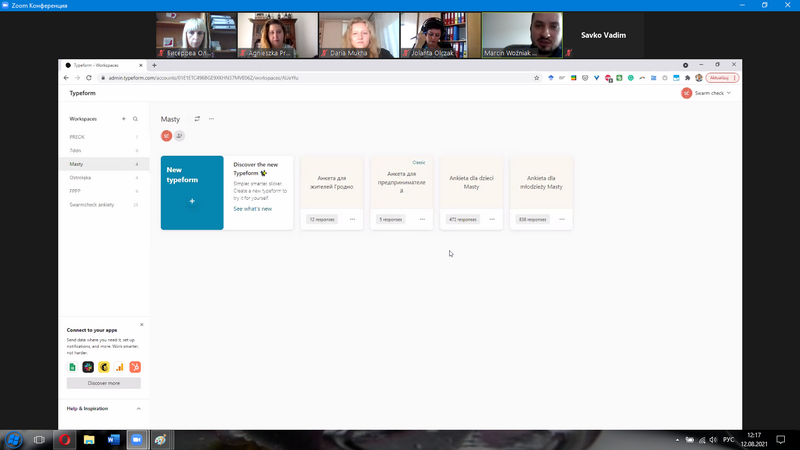
Task: Click the red SC member avatar under Masty
Action: (166, 136)
